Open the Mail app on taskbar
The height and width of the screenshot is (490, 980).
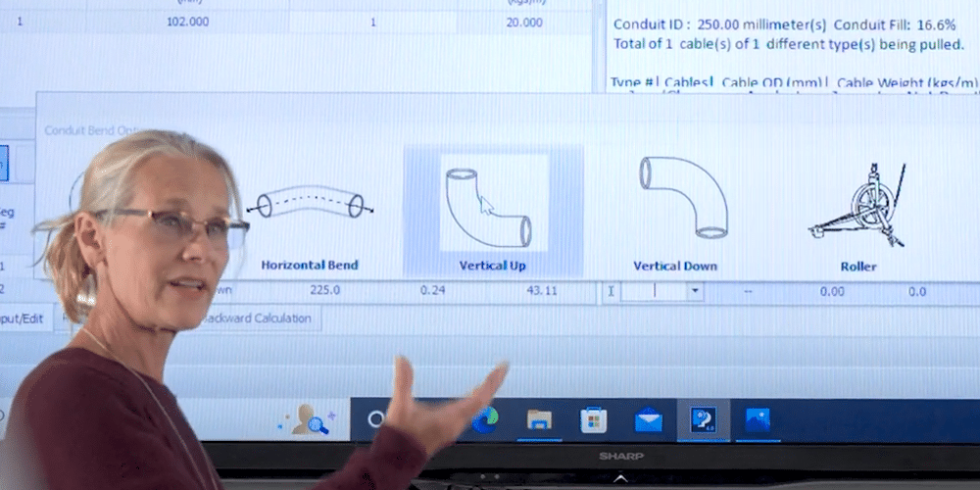click(648, 419)
